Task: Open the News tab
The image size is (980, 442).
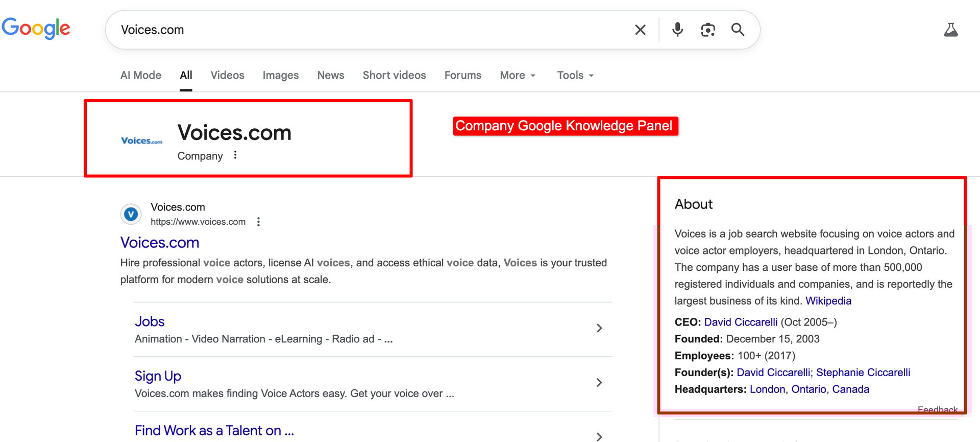Action: 331,75
